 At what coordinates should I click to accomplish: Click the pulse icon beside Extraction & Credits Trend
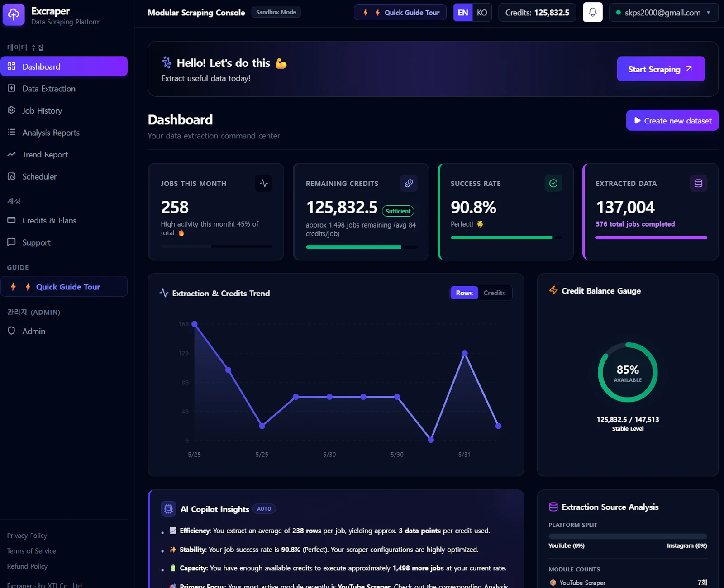click(164, 293)
